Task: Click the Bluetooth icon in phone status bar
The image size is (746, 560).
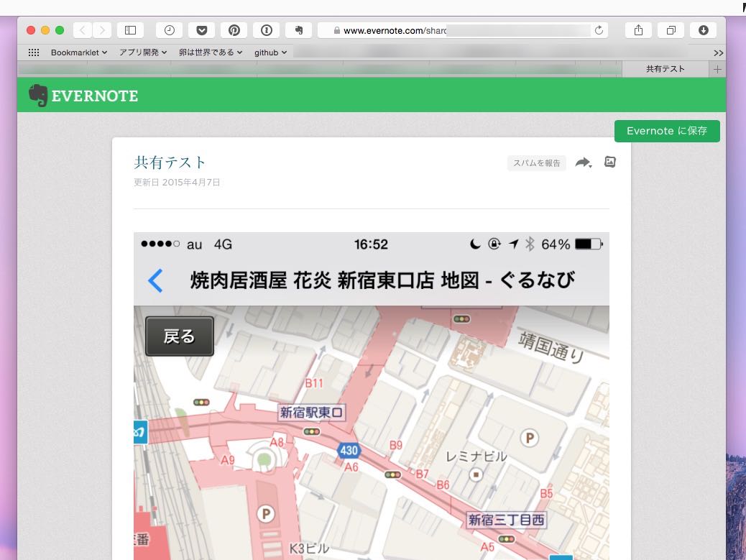Action: point(529,244)
